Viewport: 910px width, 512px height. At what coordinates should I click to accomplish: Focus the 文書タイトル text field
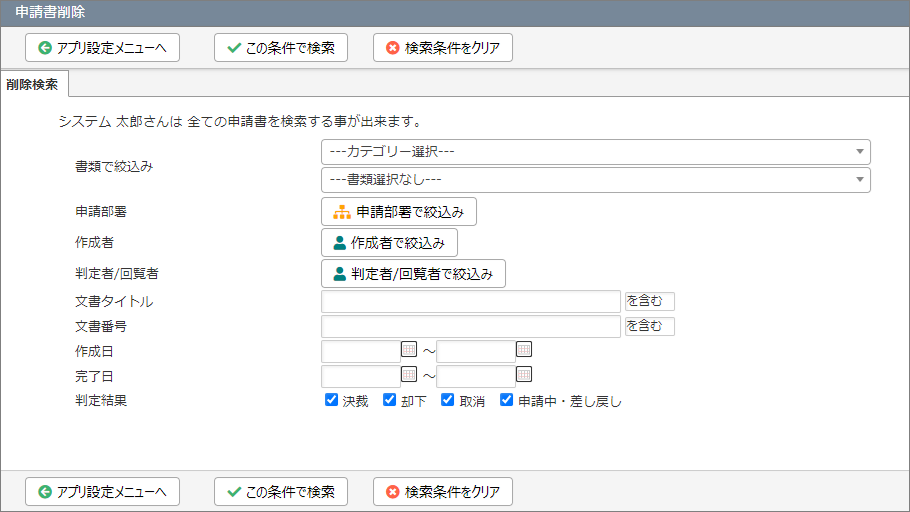coord(471,301)
